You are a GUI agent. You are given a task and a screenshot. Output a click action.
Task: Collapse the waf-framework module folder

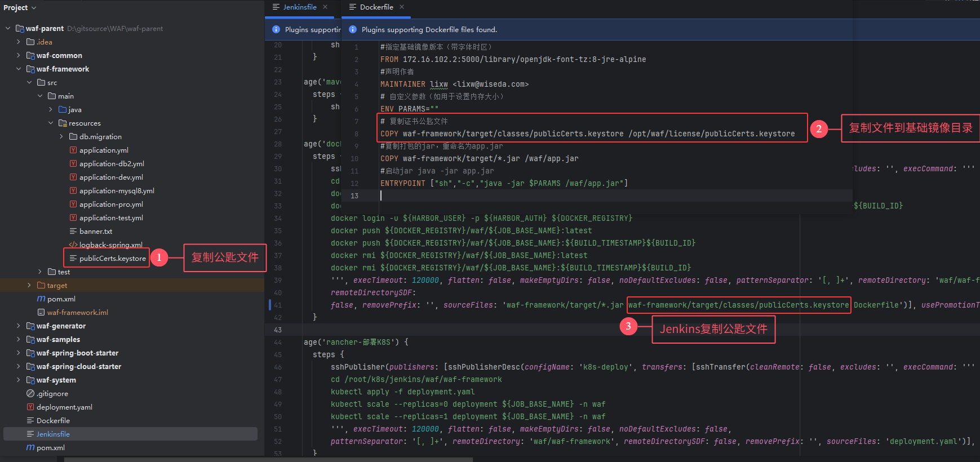[19, 69]
